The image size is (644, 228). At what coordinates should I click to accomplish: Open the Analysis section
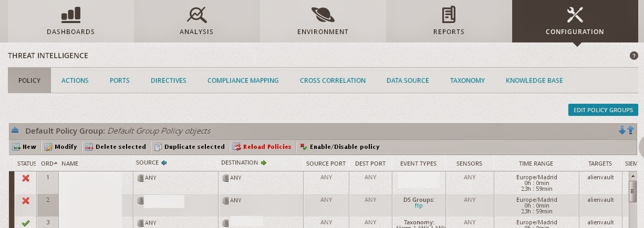196,21
